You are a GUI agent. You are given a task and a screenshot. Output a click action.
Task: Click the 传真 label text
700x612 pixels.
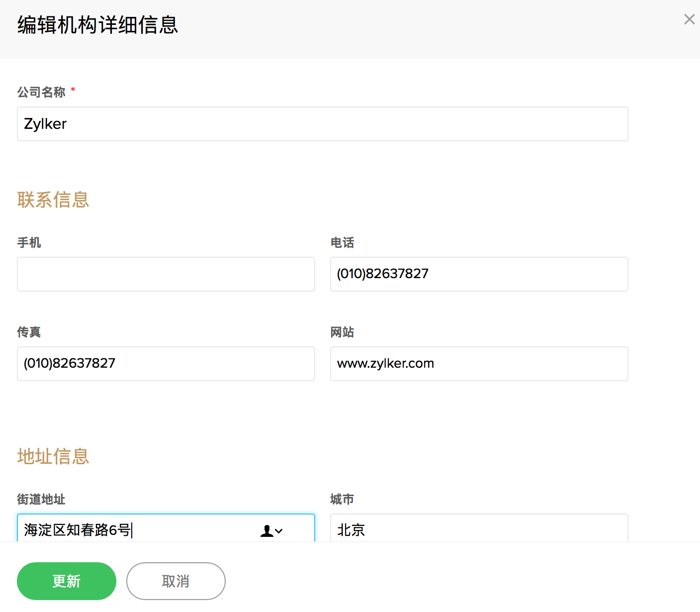point(29,332)
